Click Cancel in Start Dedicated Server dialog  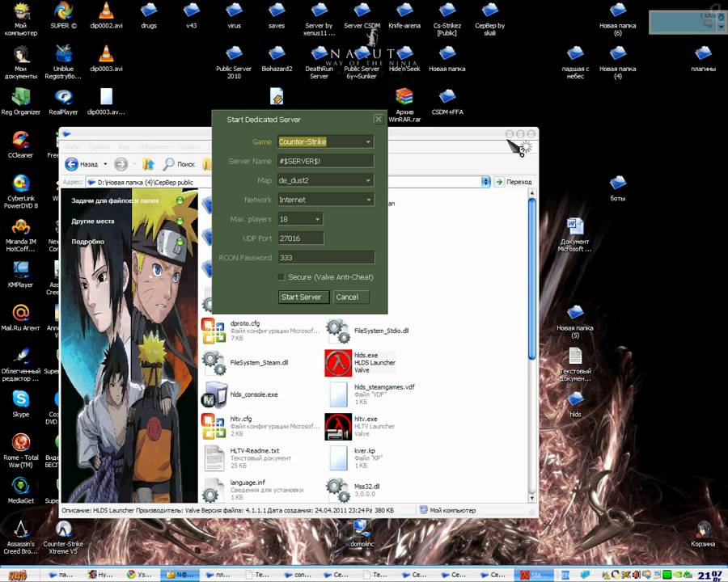(x=351, y=297)
